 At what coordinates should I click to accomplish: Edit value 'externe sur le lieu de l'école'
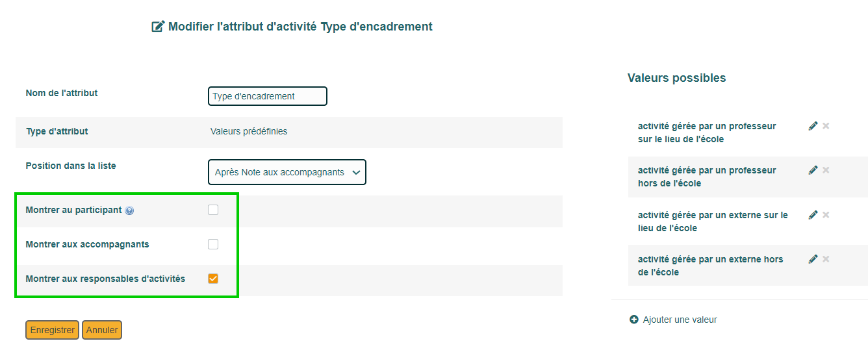click(x=813, y=215)
